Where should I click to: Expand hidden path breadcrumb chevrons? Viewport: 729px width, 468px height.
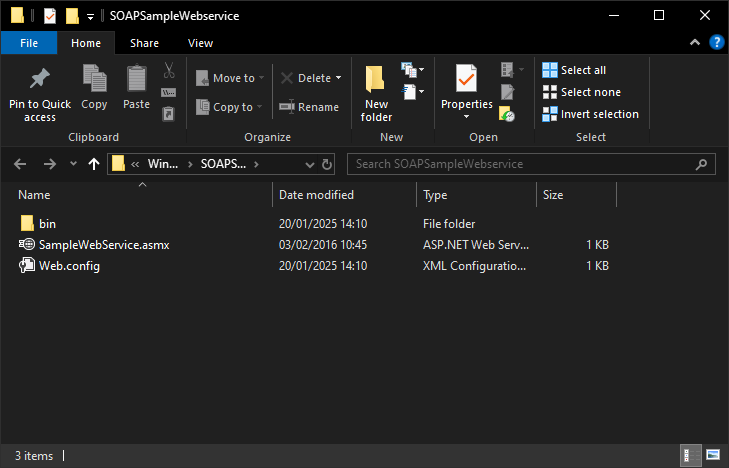135,164
